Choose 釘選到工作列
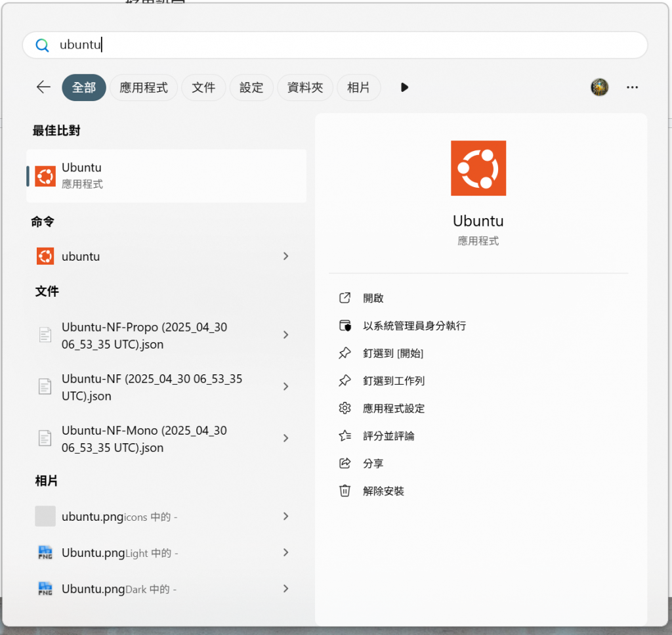Image resolution: width=672 pixels, height=635 pixels. 394,381
